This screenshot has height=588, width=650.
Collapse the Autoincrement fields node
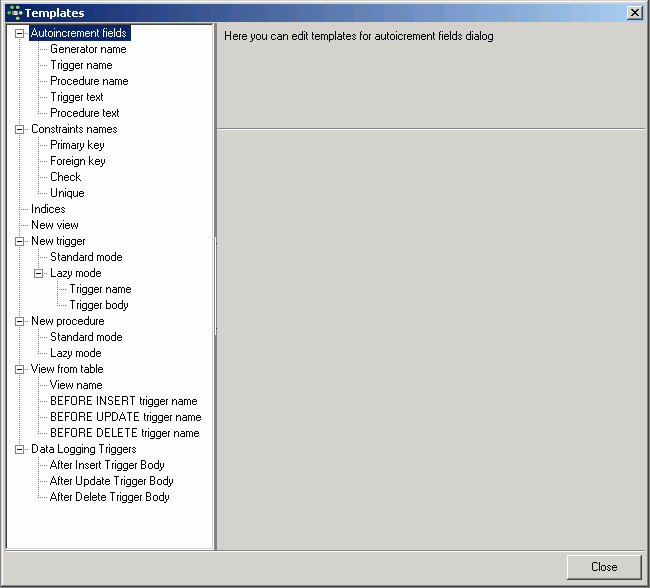pyautogui.click(x=19, y=33)
